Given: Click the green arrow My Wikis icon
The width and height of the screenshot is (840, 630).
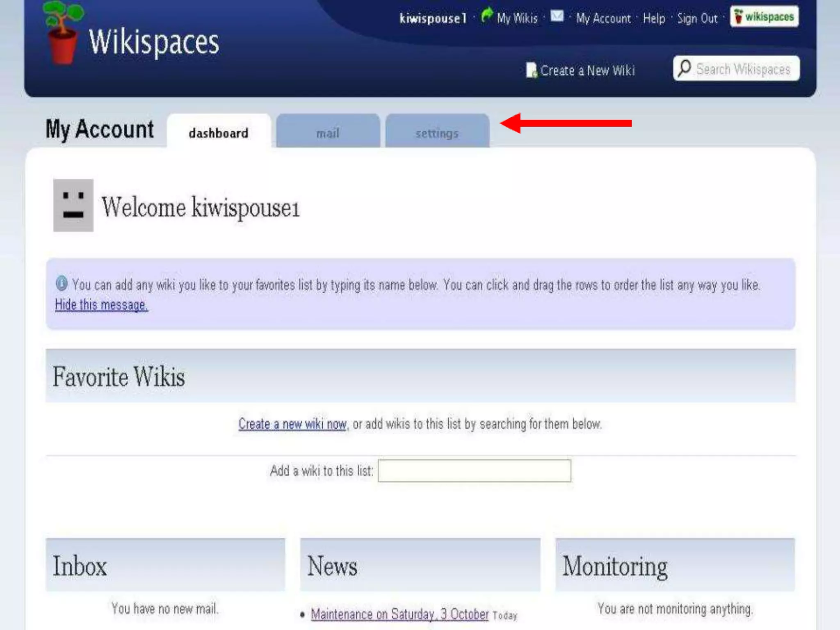Looking at the screenshot, I should point(487,16).
